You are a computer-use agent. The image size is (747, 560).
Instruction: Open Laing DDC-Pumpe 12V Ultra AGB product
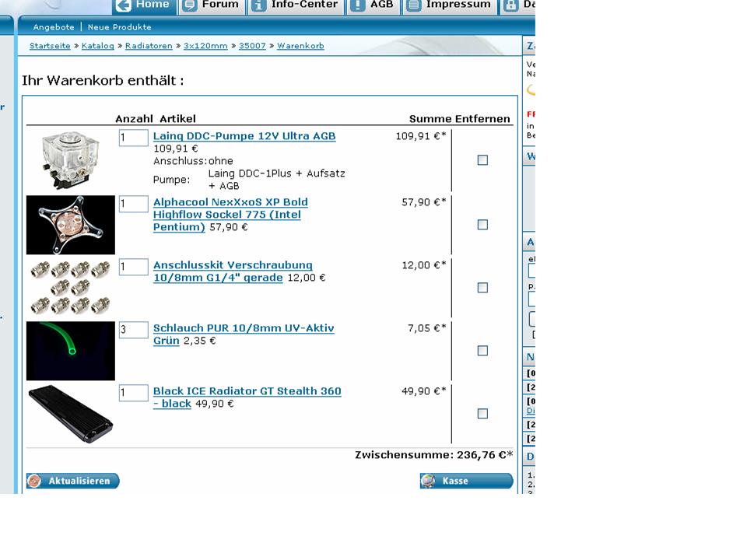point(244,135)
